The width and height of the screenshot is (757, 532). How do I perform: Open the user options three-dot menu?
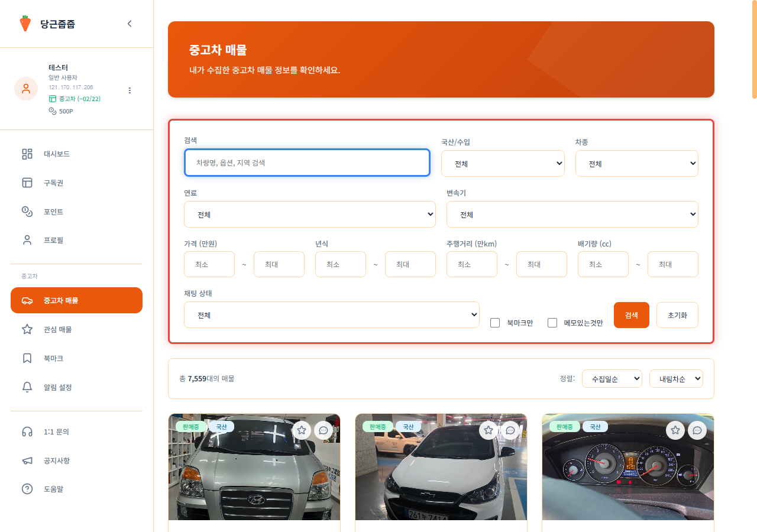(130, 90)
